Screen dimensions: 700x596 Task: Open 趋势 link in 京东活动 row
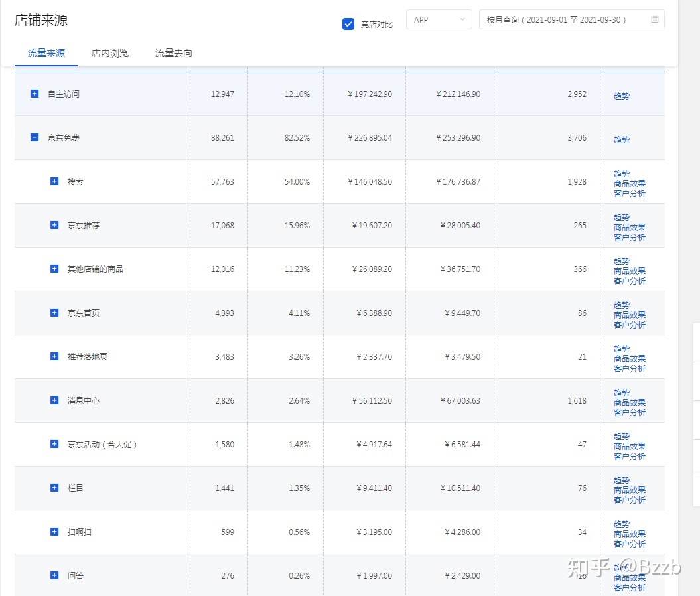[622, 436]
